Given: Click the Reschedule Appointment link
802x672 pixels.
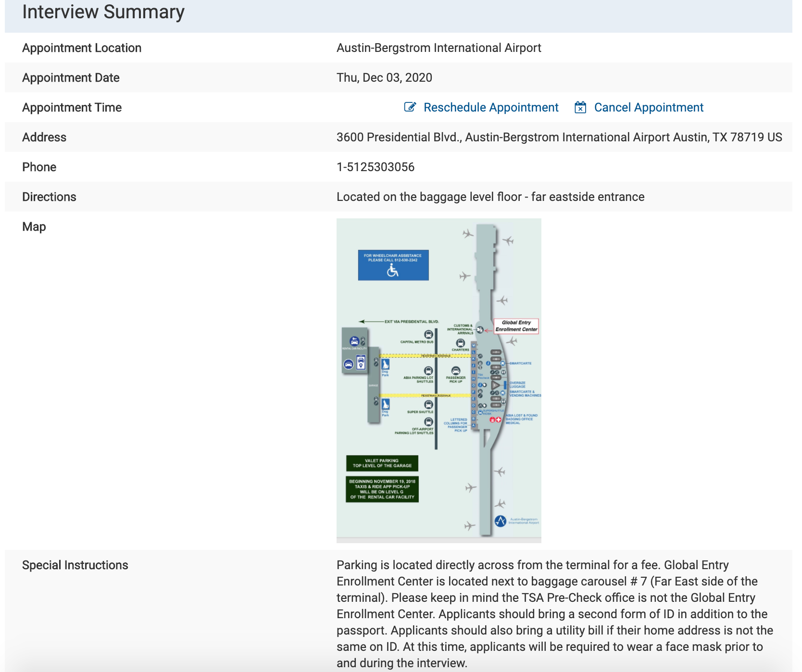Looking at the screenshot, I should [x=490, y=107].
